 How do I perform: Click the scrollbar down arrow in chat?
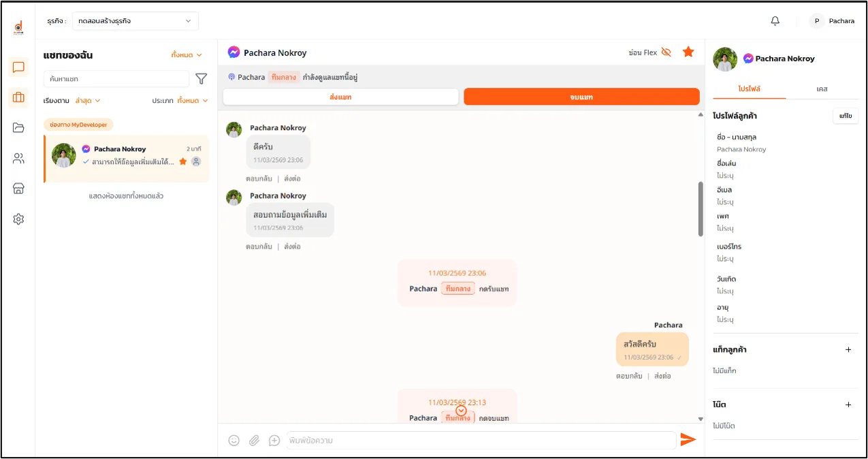click(701, 419)
